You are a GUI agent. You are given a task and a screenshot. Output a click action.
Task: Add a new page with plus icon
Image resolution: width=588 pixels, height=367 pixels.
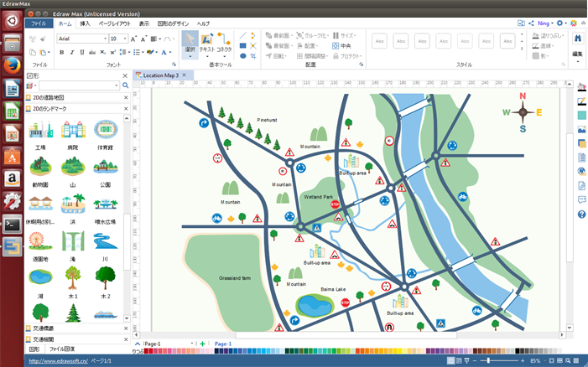(x=202, y=344)
